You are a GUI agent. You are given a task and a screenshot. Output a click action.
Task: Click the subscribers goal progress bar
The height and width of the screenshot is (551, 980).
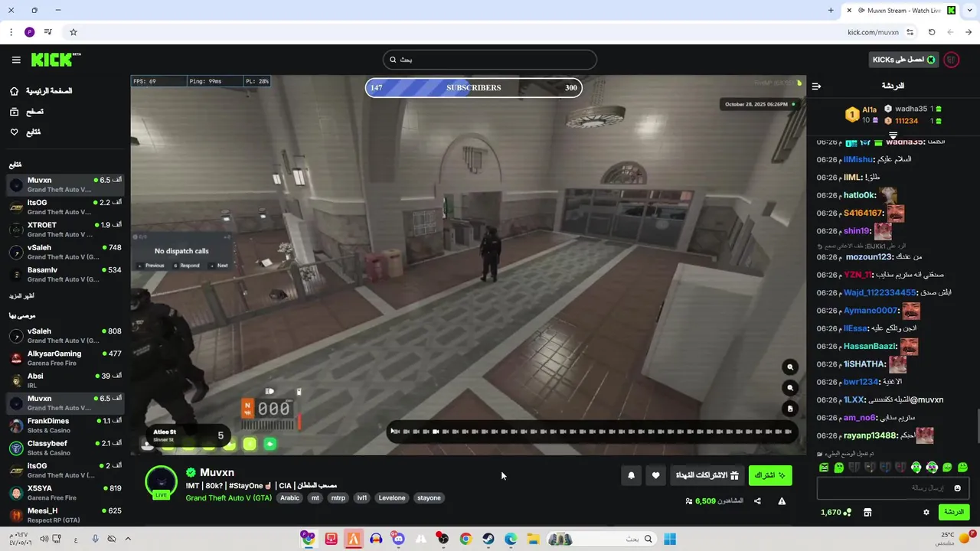(473, 87)
